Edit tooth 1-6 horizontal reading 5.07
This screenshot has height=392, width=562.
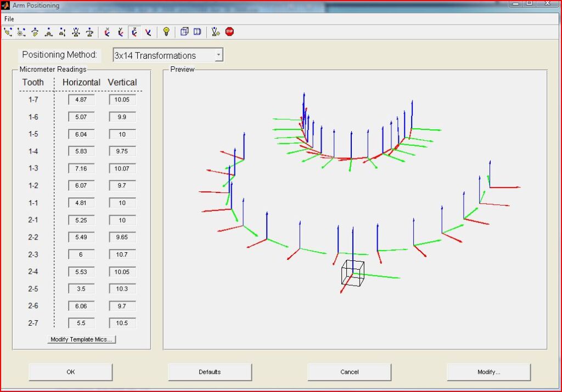(81, 117)
